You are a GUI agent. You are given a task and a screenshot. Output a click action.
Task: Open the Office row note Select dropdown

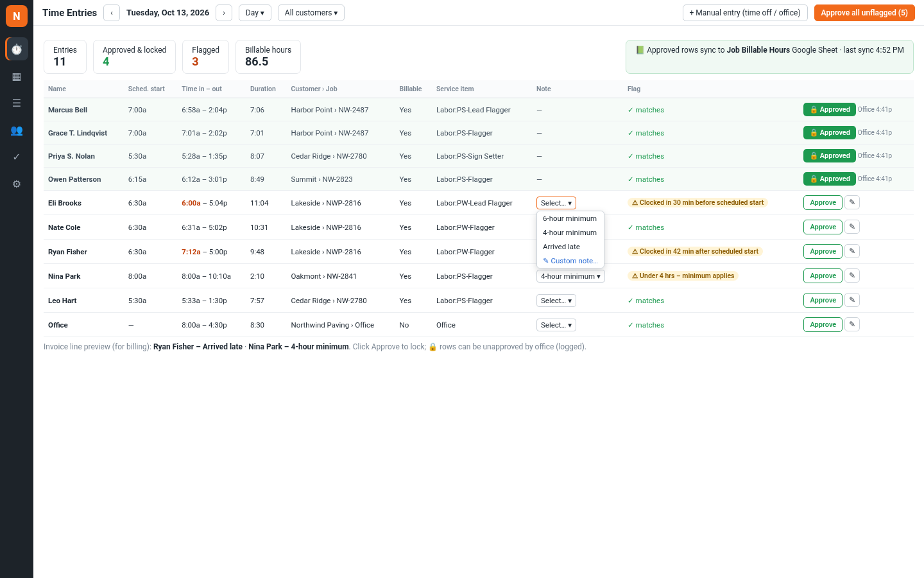click(556, 325)
